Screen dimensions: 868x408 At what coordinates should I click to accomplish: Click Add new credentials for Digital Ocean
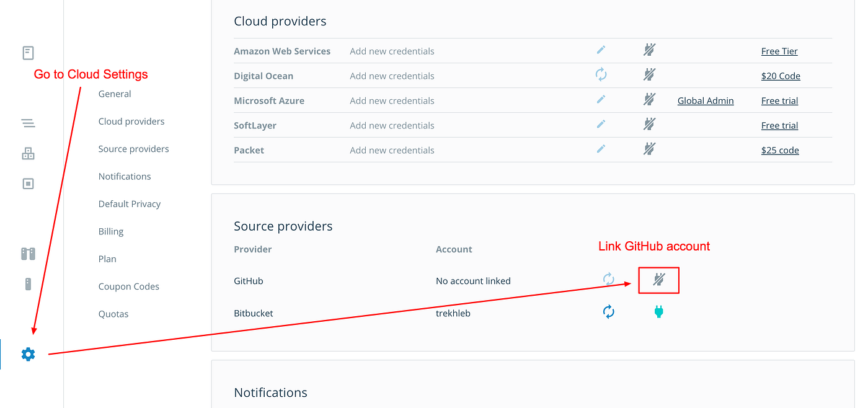[392, 76]
